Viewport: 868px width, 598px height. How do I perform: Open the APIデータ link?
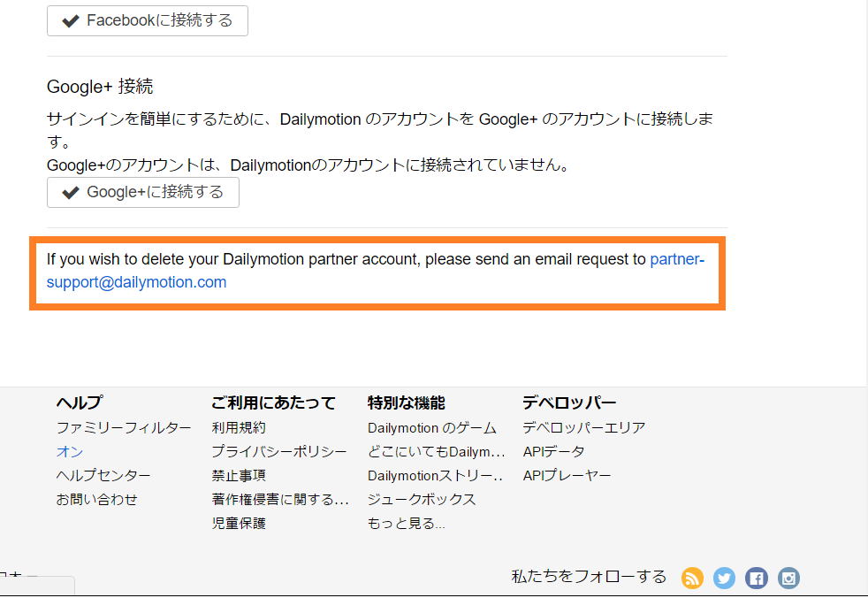(x=553, y=452)
